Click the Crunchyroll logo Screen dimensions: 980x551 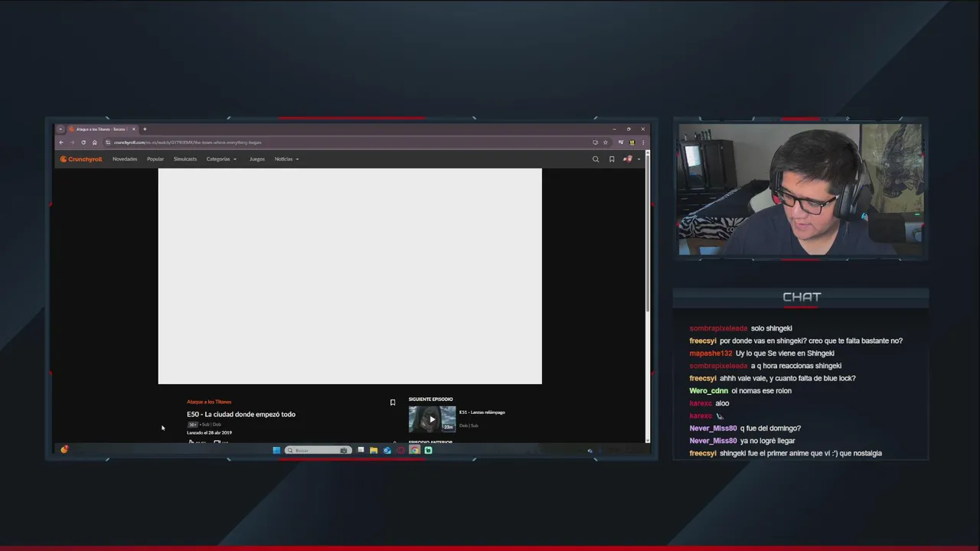click(81, 159)
